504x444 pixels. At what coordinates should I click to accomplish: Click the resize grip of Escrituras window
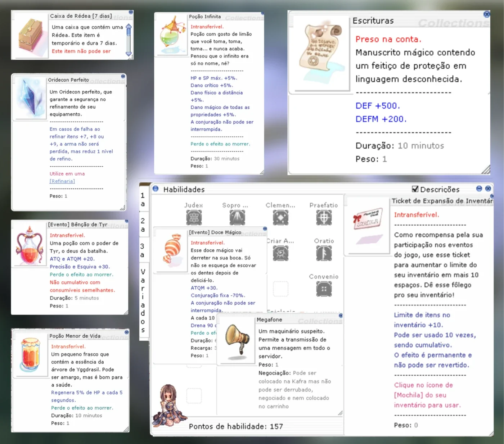(x=486, y=170)
